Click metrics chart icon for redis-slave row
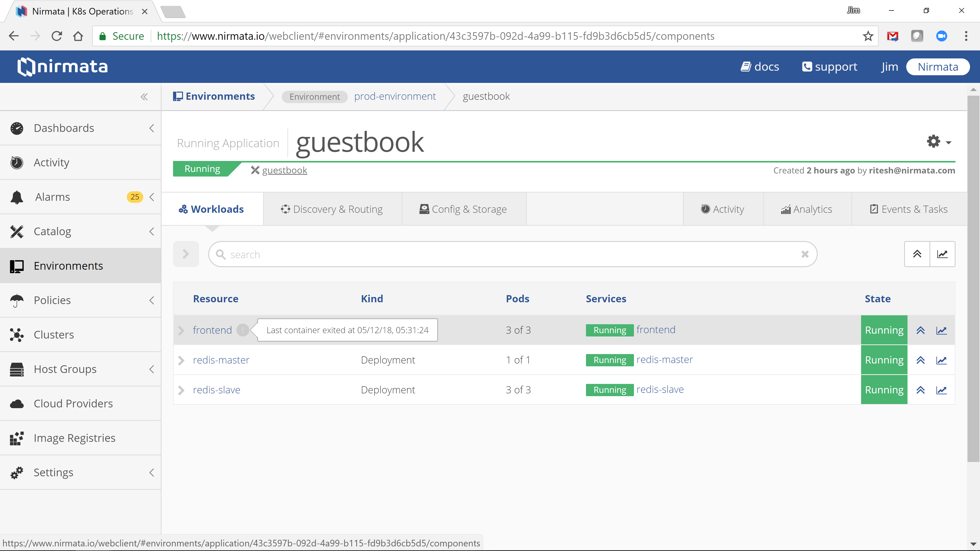 [x=941, y=390]
